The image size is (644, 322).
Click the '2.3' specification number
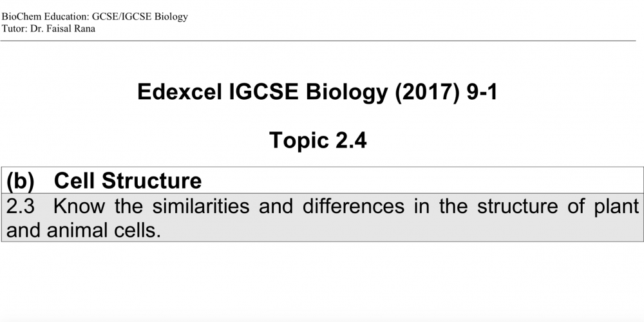(x=21, y=206)
